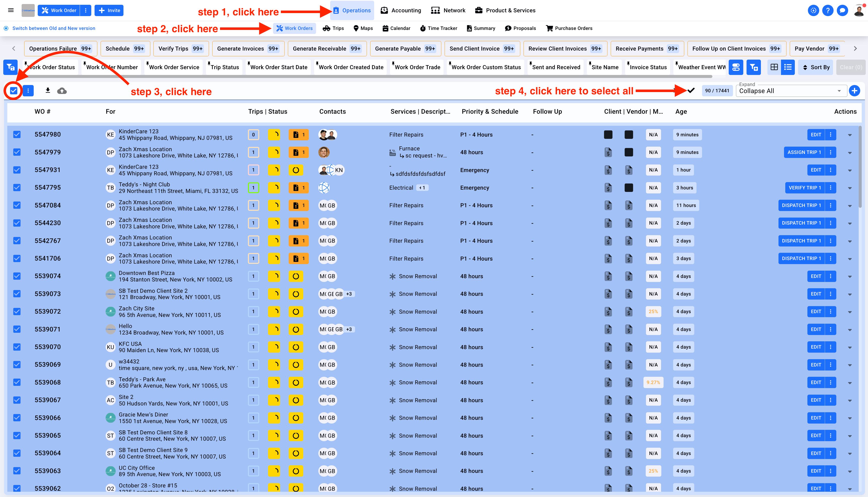Screen dimensions: 868x497
Task: Select the list view icon
Action: 788,67
